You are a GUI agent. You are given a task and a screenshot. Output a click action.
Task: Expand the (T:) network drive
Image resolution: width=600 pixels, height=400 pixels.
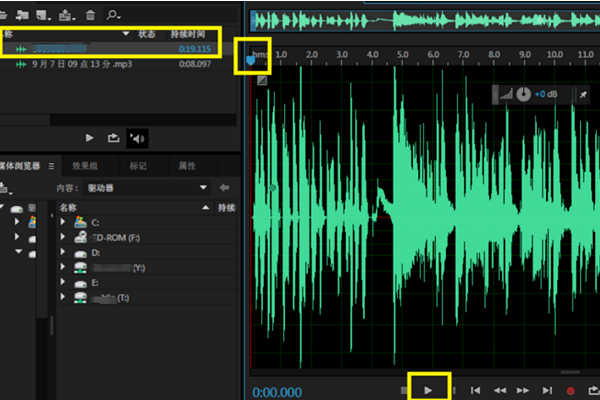click(63, 297)
